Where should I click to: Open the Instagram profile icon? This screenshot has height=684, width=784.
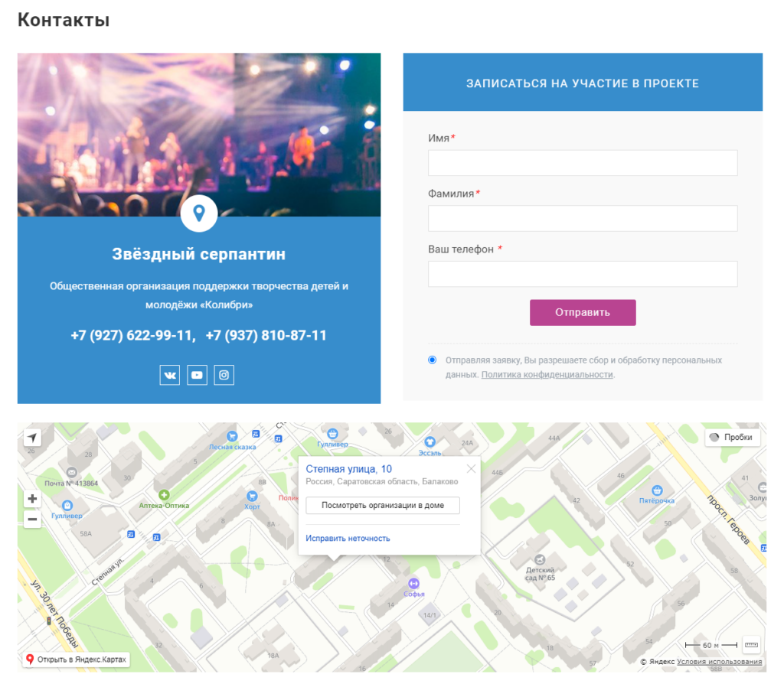click(224, 375)
